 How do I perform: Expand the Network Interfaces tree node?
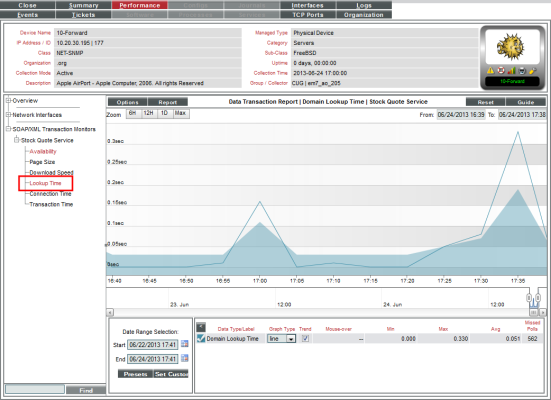pos(8,115)
